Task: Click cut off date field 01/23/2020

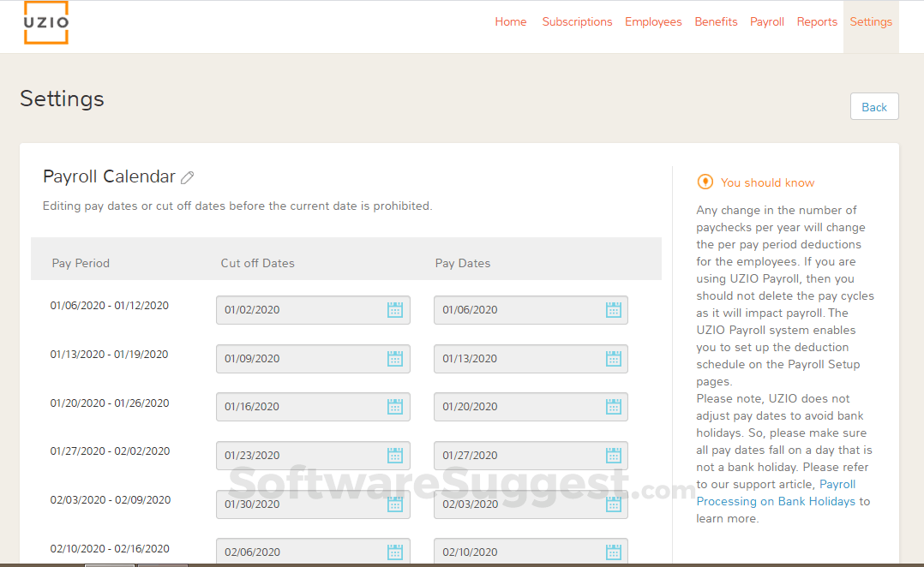Action: (313, 455)
